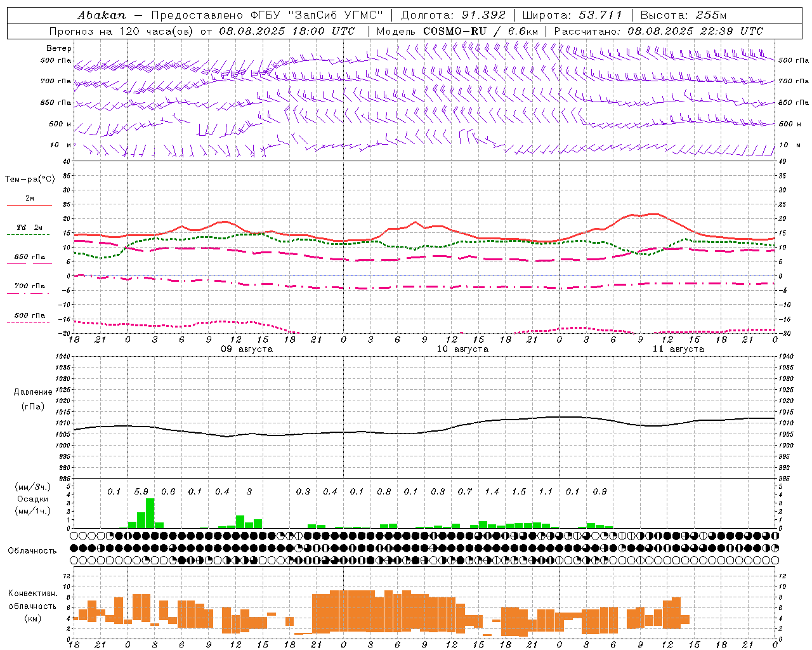Click the "Осадки" precipitation panel label
The height and width of the screenshot is (650, 812).
[x=32, y=499]
